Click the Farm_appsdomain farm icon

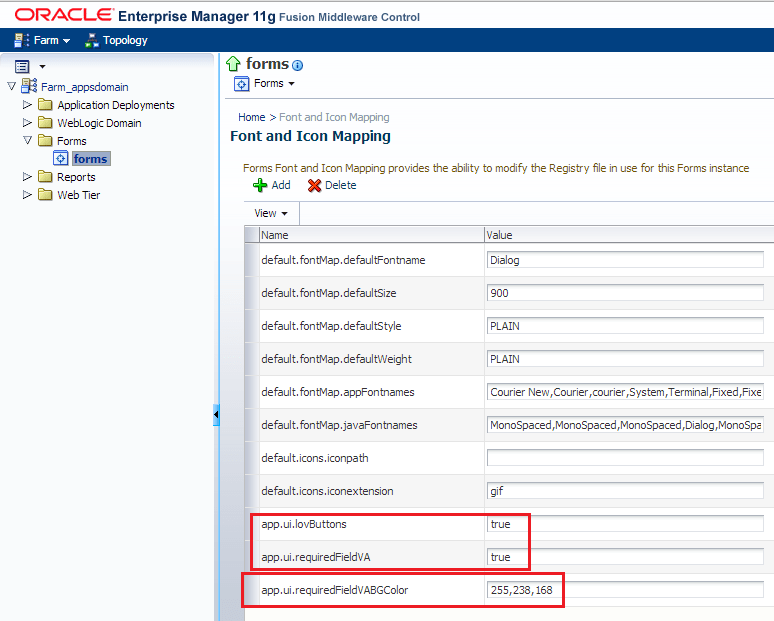pyautogui.click(x=29, y=86)
